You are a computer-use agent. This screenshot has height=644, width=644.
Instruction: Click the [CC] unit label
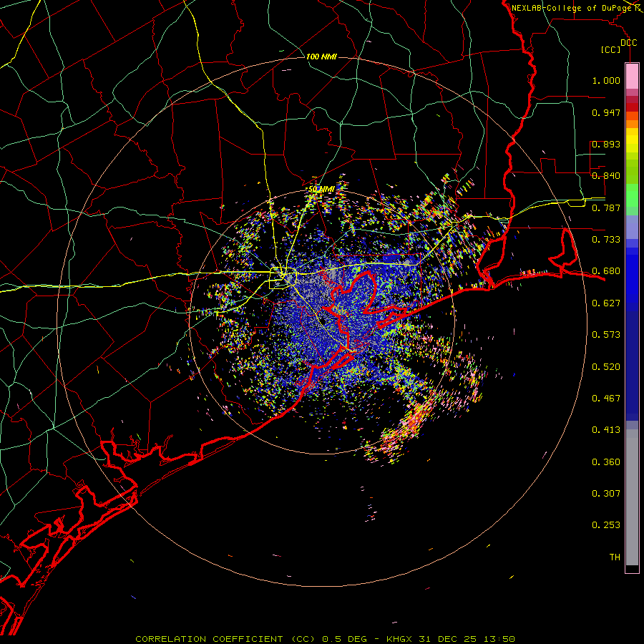[x=611, y=49]
